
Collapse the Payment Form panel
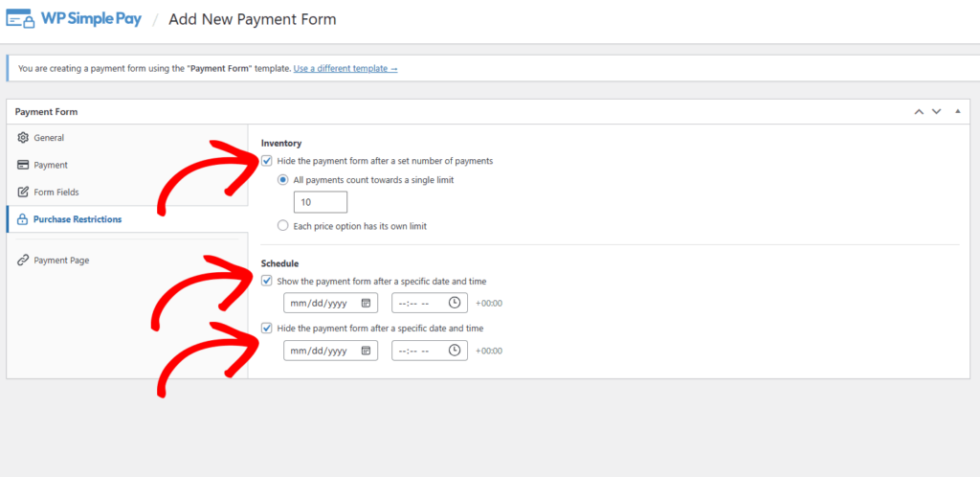pyautogui.click(x=958, y=112)
